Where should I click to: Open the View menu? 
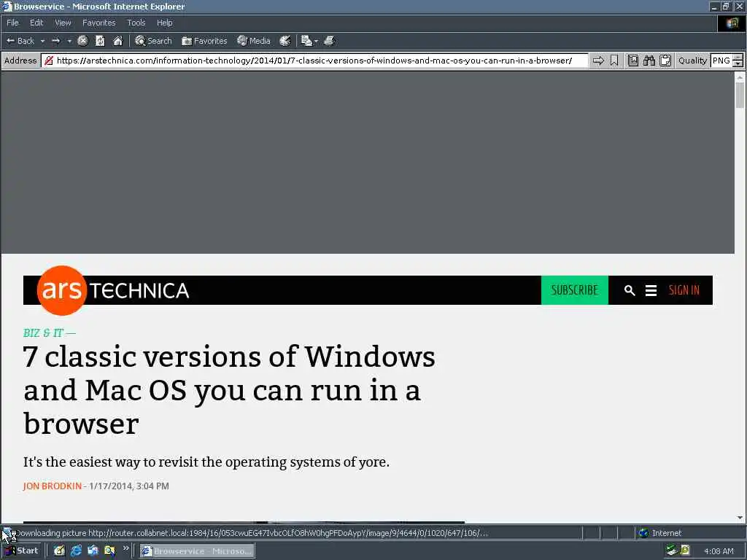tap(63, 23)
